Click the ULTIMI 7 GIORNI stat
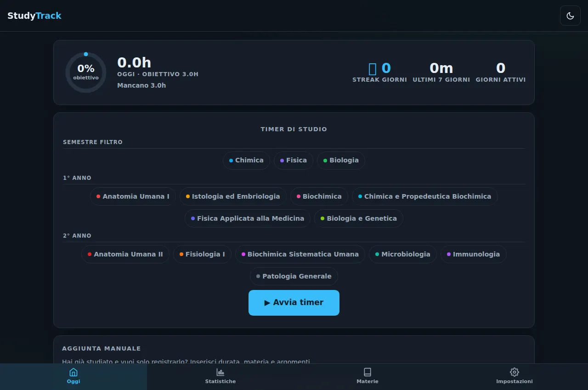The image size is (588, 390). 441,72
